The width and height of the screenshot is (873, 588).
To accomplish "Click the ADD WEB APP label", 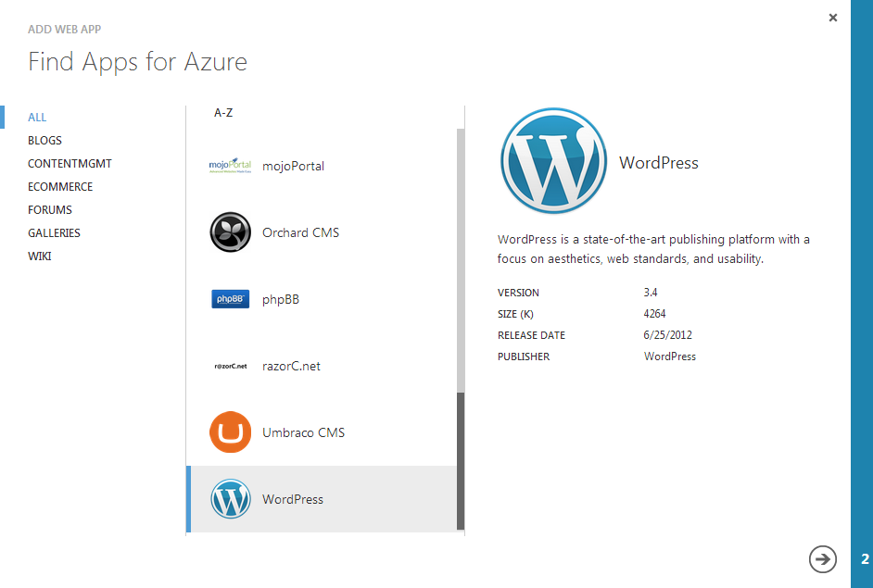I will 65,30.
